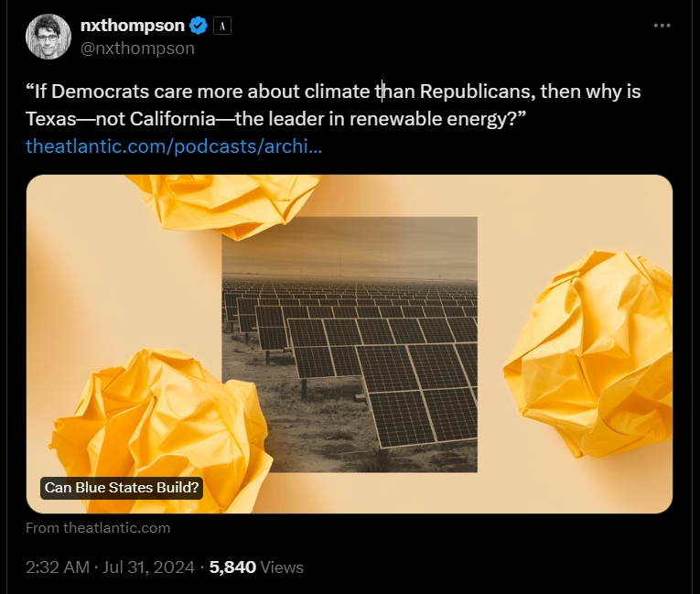The width and height of the screenshot is (700, 594).
Task: Click the "From theatlantic.com" source label
Action: (x=98, y=527)
